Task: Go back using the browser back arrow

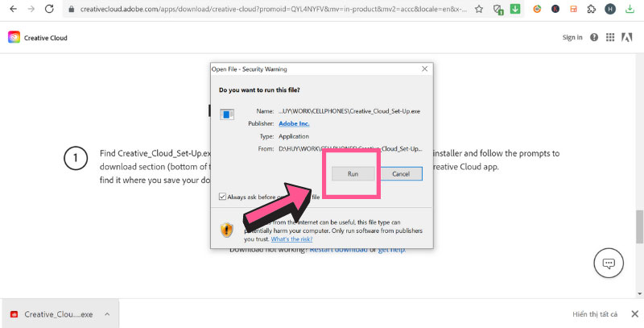Action: click(x=13, y=9)
